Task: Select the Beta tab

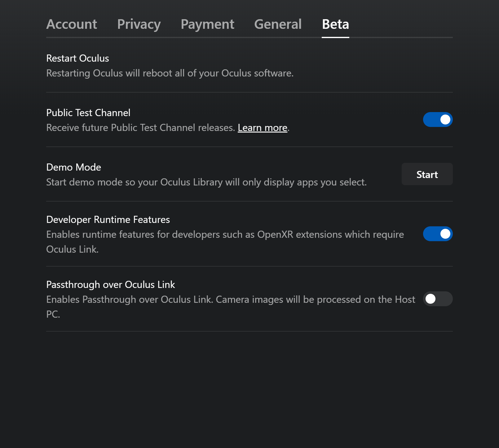Action: [335, 24]
